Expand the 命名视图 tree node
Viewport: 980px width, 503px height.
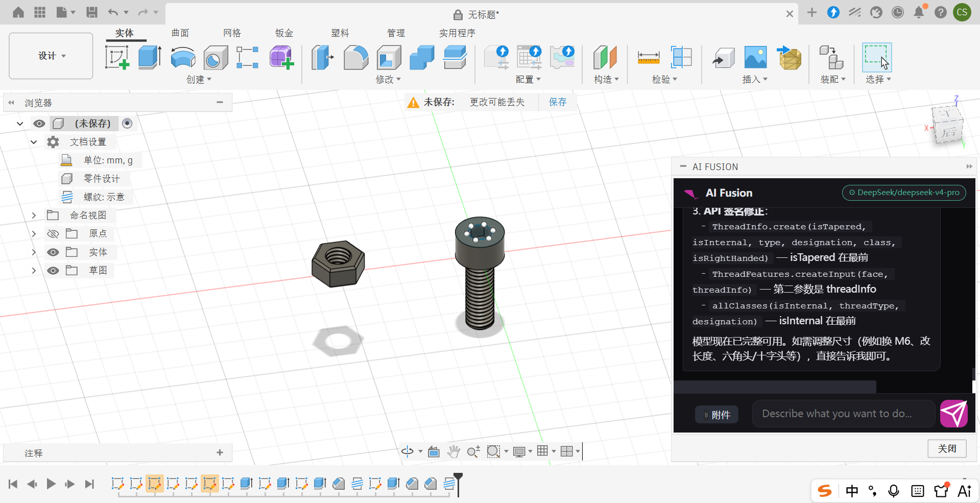pyautogui.click(x=34, y=215)
